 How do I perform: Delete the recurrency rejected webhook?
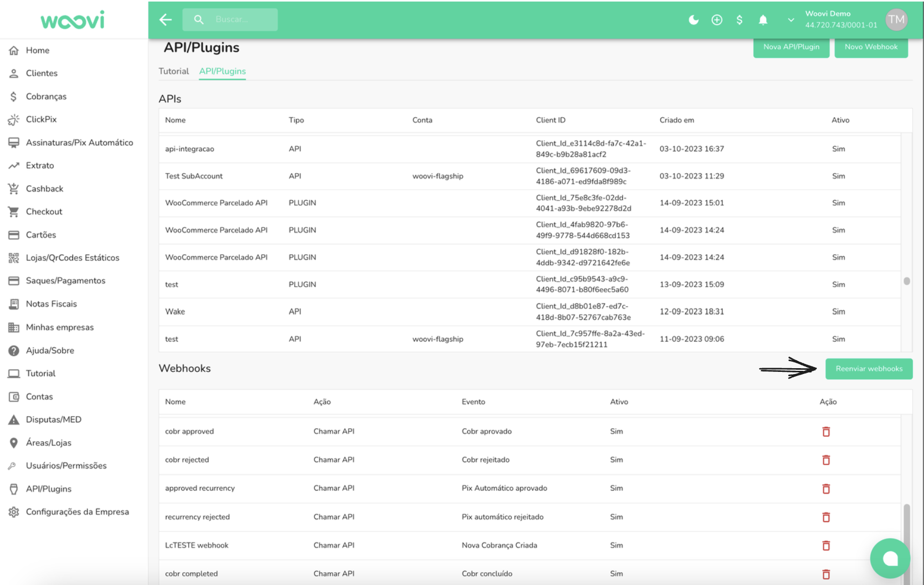(x=826, y=517)
